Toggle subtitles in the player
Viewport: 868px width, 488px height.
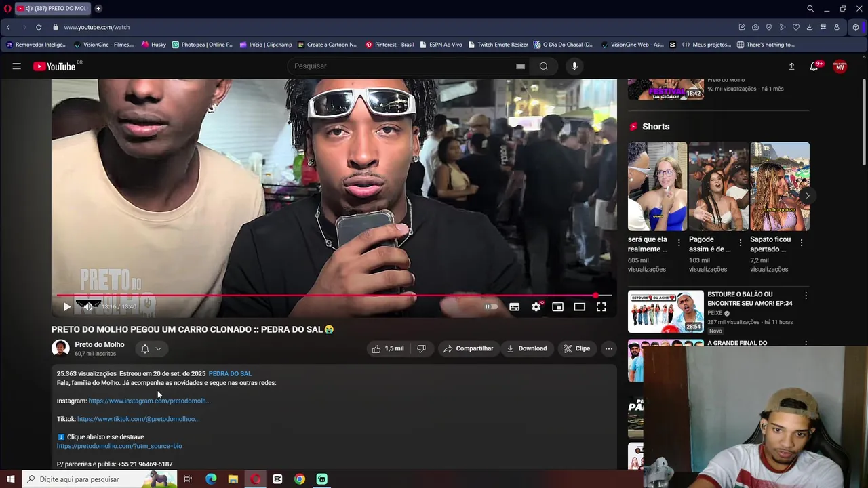pyautogui.click(x=515, y=307)
